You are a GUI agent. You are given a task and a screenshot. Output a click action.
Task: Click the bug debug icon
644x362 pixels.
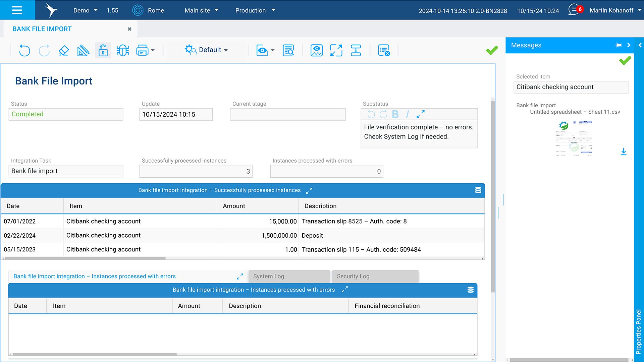[x=123, y=51]
